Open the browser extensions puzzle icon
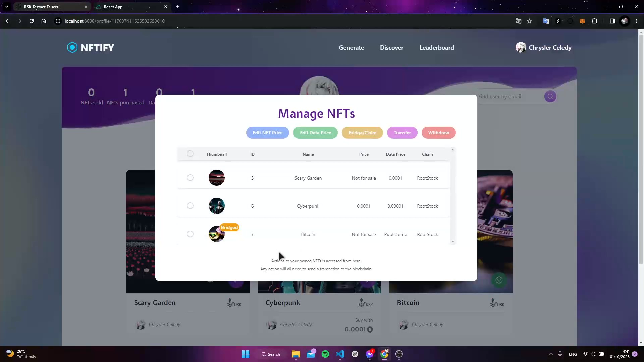Image resolution: width=644 pixels, height=362 pixels. click(594, 21)
